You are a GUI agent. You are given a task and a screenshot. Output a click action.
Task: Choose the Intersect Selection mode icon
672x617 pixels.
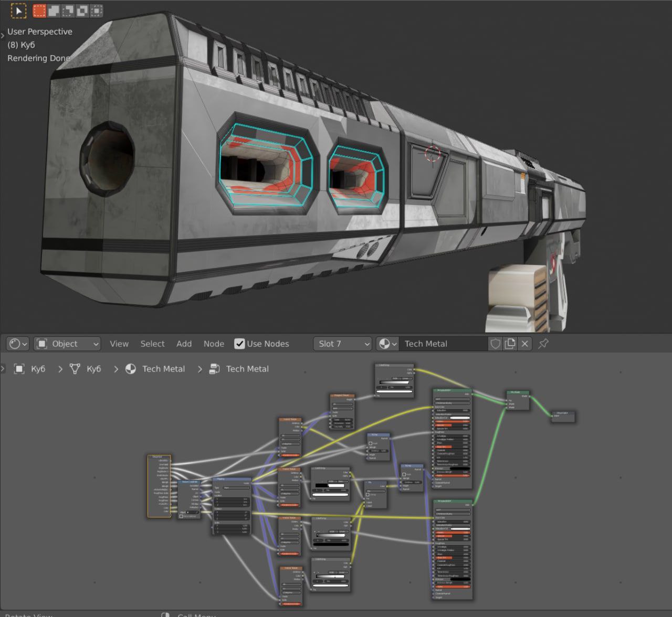click(96, 10)
